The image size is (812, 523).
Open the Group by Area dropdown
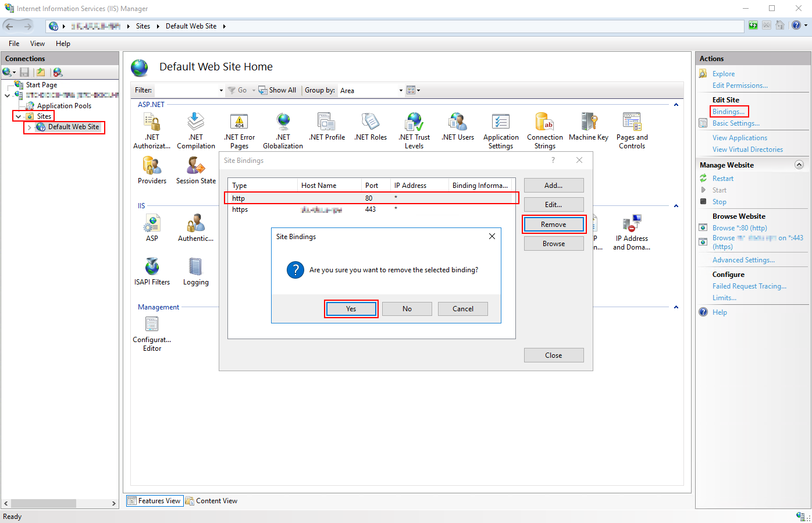click(401, 90)
